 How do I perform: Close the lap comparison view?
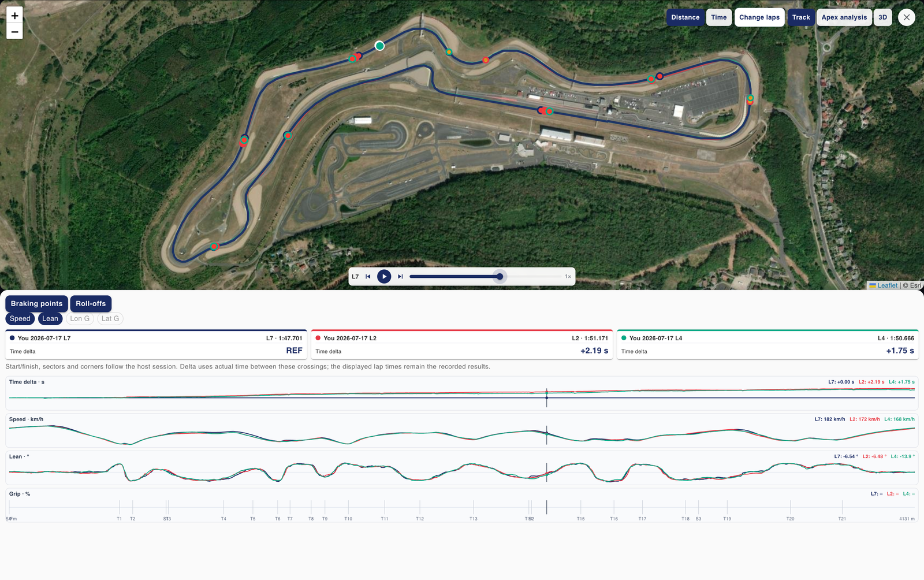pyautogui.click(x=907, y=17)
